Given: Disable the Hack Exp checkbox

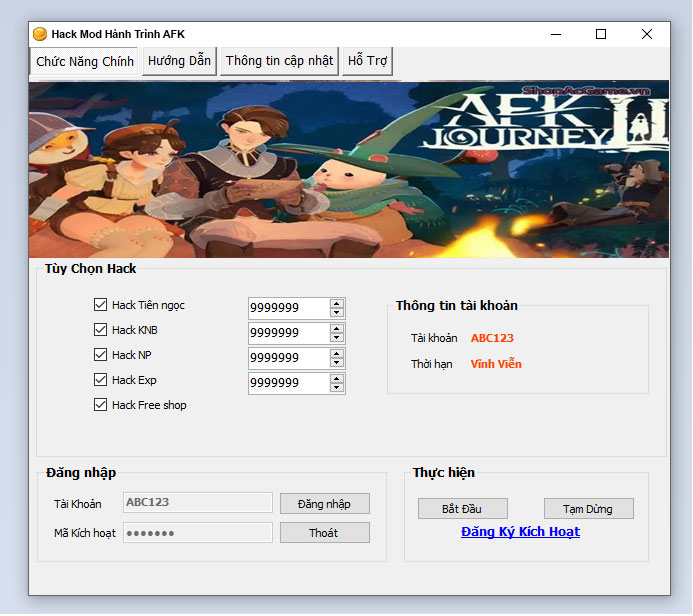Looking at the screenshot, I should 100,380.
